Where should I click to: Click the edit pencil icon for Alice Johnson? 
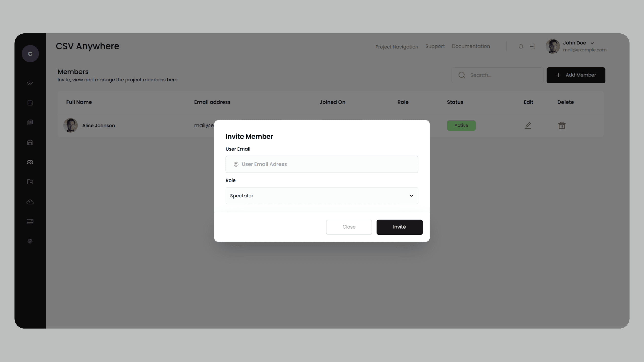[528, 125]
